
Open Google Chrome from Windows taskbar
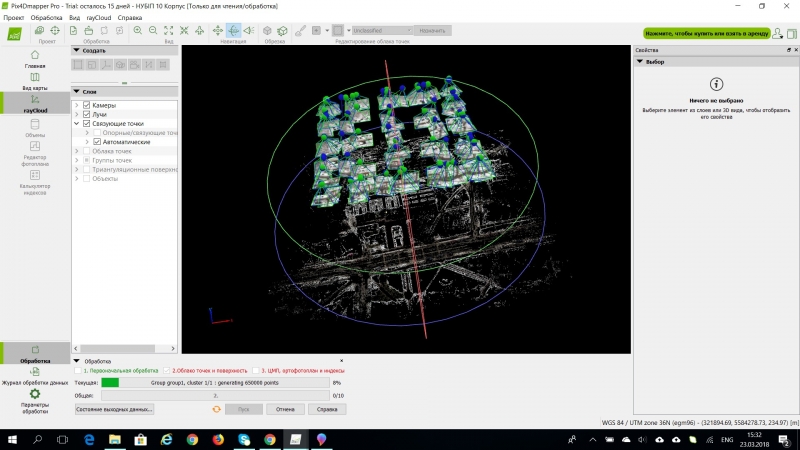coord(192,439)
